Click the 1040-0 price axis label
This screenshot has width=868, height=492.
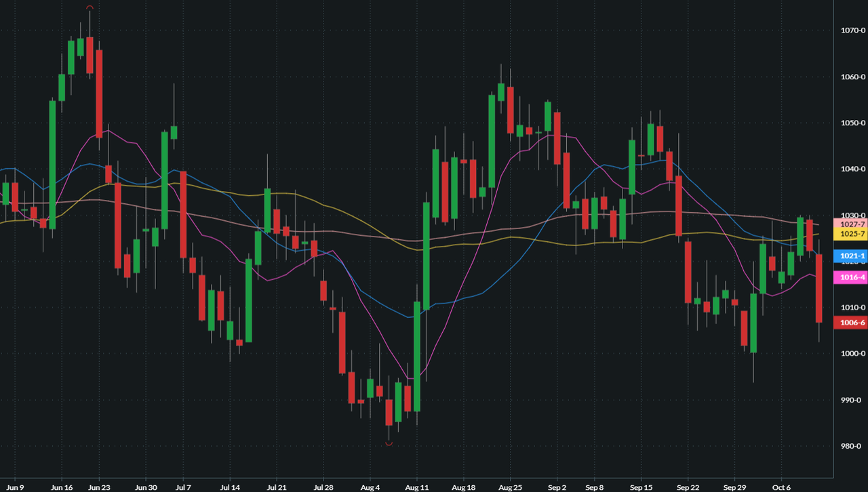coord(853,169)
